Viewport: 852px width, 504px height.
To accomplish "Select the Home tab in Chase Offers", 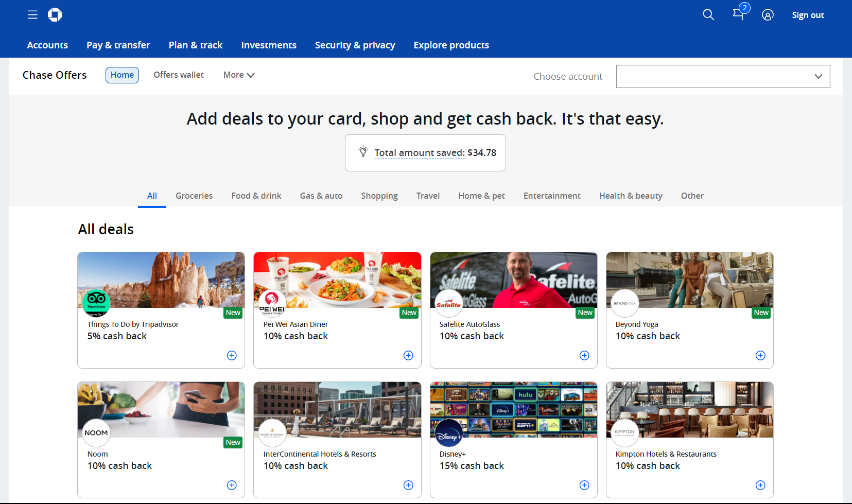I will pos(122,75).
